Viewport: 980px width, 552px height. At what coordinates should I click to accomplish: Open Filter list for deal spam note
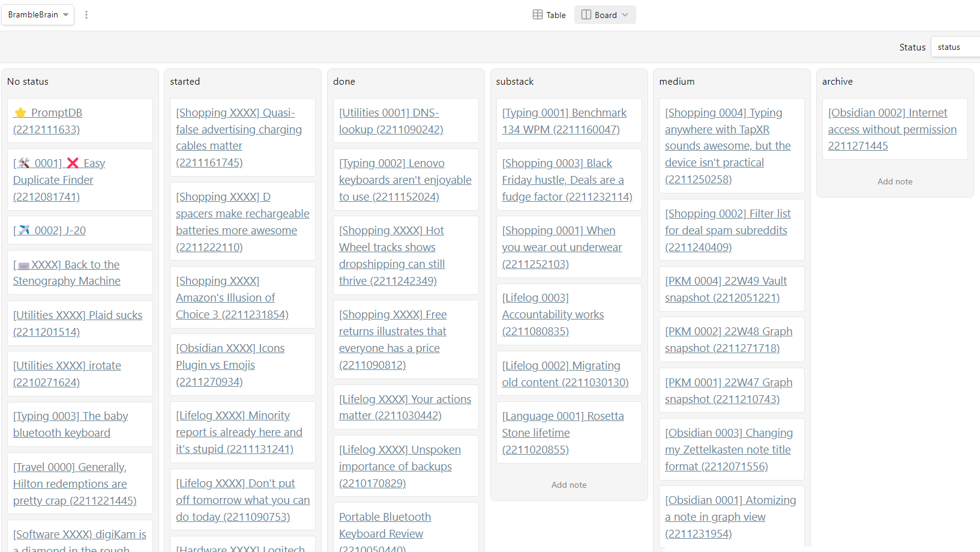coord(728,230)
